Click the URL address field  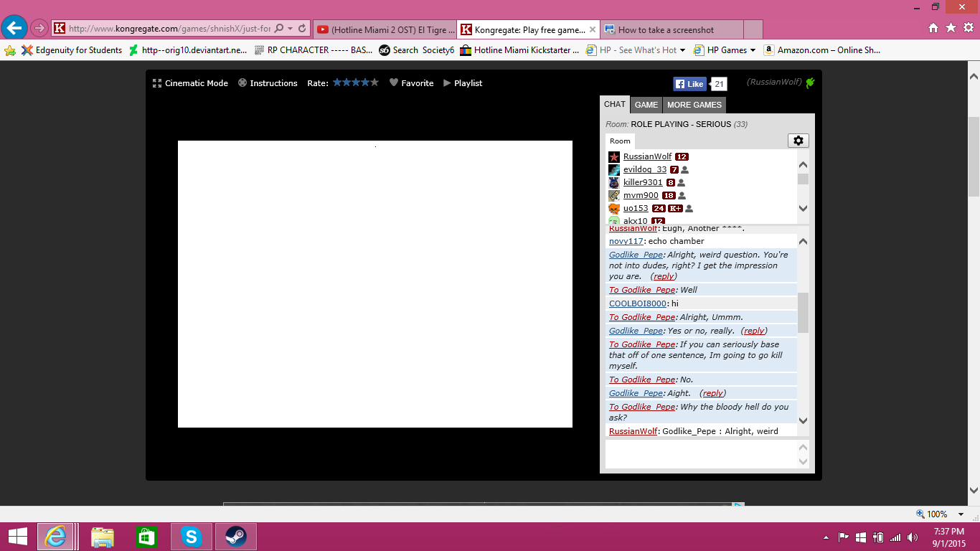click(x=170, y=29)
